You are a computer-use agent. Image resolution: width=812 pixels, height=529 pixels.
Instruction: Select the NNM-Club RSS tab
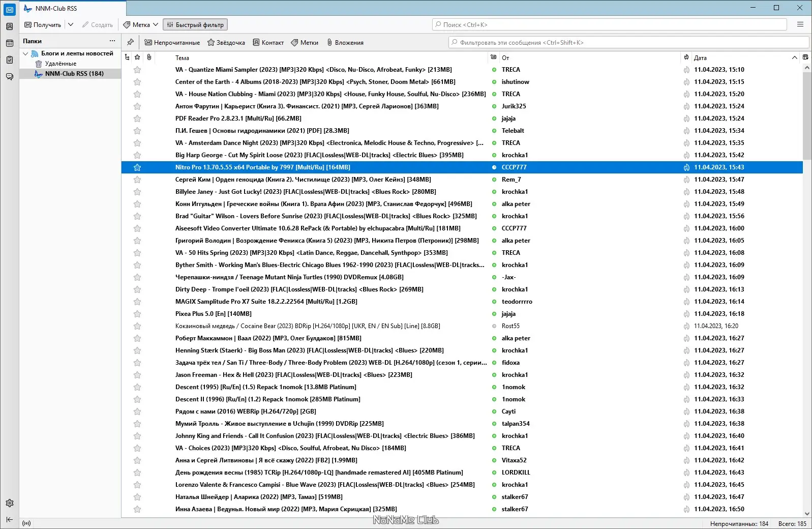[73, 8]
